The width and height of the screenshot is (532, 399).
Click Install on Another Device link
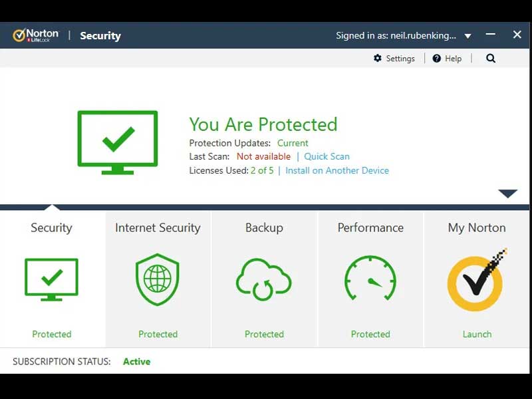coord(337,170)
